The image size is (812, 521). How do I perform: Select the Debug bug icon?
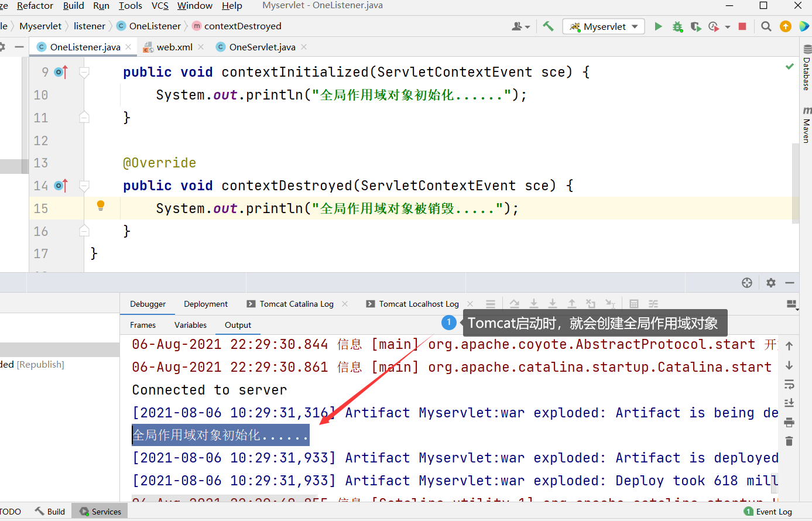coord(677,26)
